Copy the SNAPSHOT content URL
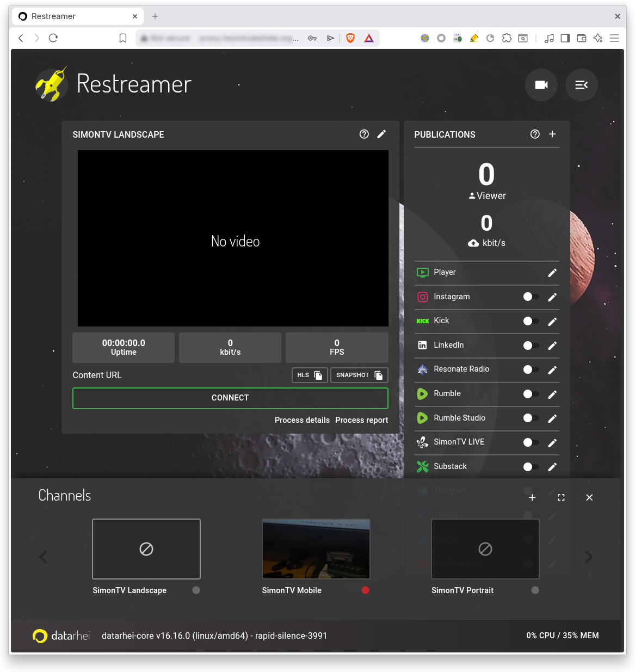Image resolution: width=635 pixels, height=672 pixels. pyautogui.click(x=359, y=375)
